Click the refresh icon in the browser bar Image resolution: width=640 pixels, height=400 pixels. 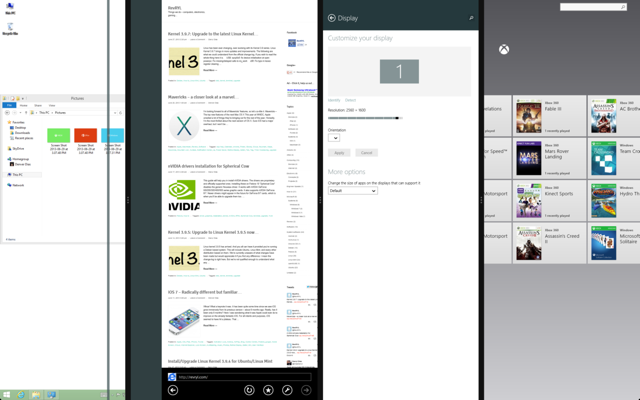(x=249, y=390)
